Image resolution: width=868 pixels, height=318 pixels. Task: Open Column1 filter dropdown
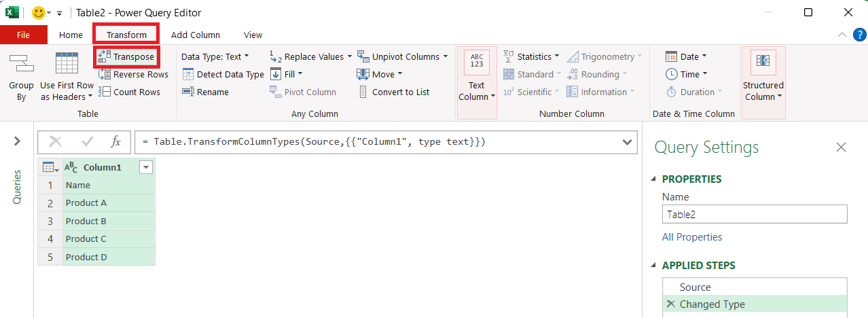[x=145, y=167]
